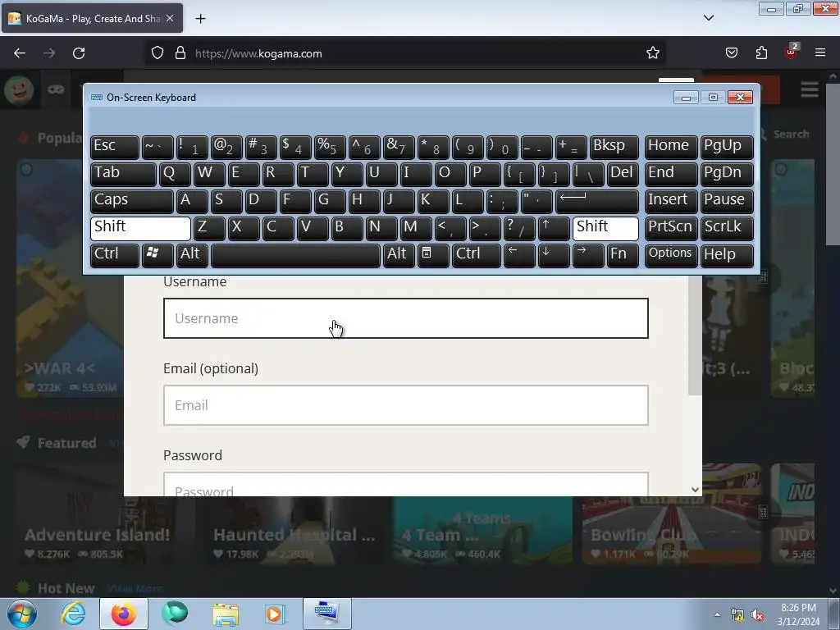
Task: List all tabs with the chevron dropdown
Action: tap(708, 18)
